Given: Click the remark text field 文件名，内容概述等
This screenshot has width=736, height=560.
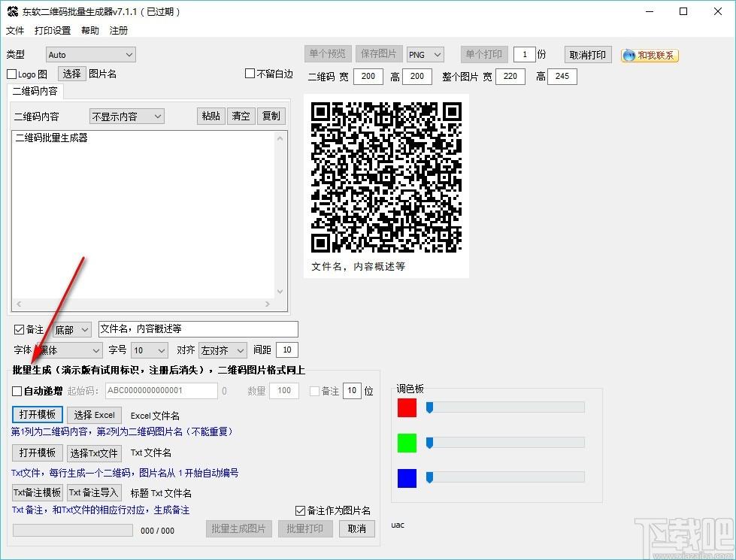Looking at the screenshot, I should tap(198, 329).
